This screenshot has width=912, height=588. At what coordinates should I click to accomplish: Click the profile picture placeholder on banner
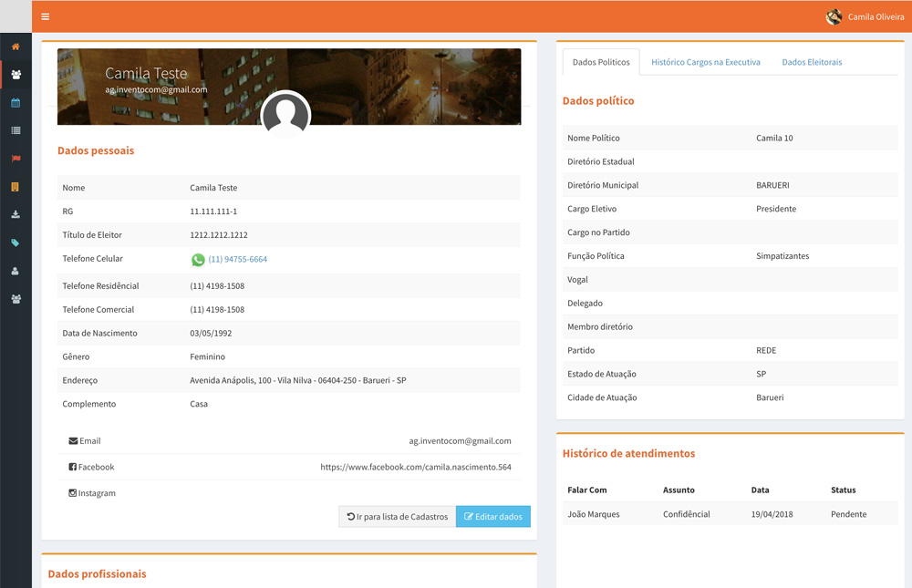point(285,115)
